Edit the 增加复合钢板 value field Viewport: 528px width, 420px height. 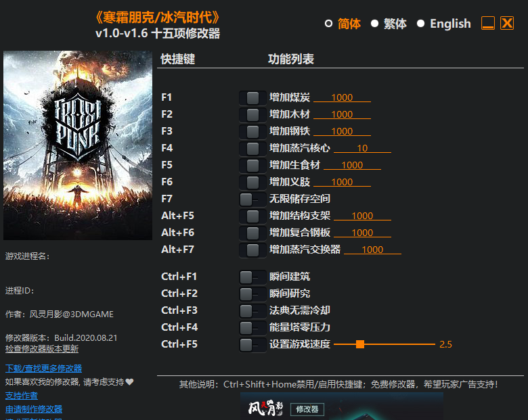[x=362, y=233]
